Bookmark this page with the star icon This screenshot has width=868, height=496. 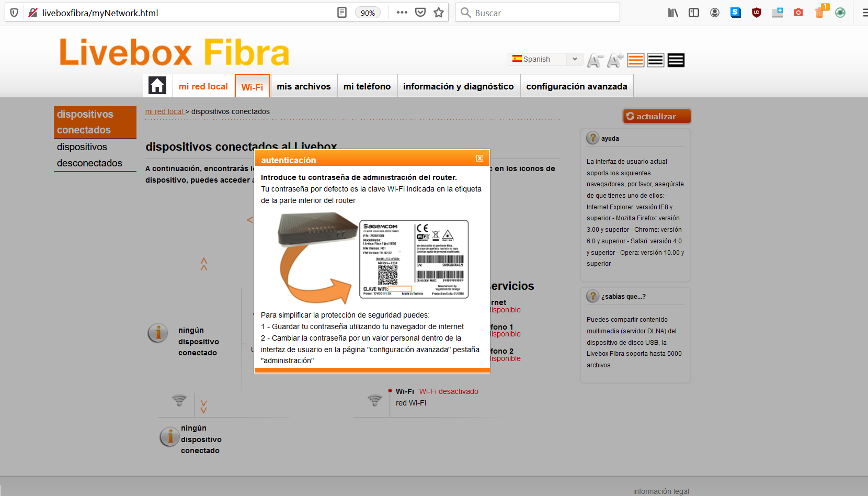[x=439, y=13]
